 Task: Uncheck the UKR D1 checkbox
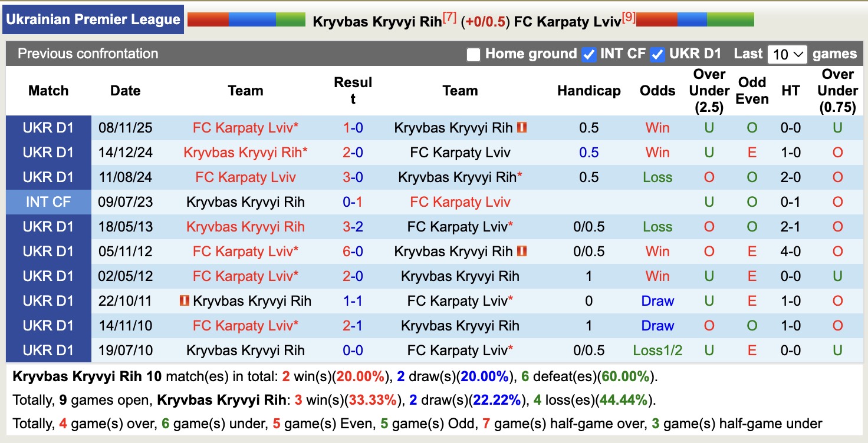(x=657, y=55)
